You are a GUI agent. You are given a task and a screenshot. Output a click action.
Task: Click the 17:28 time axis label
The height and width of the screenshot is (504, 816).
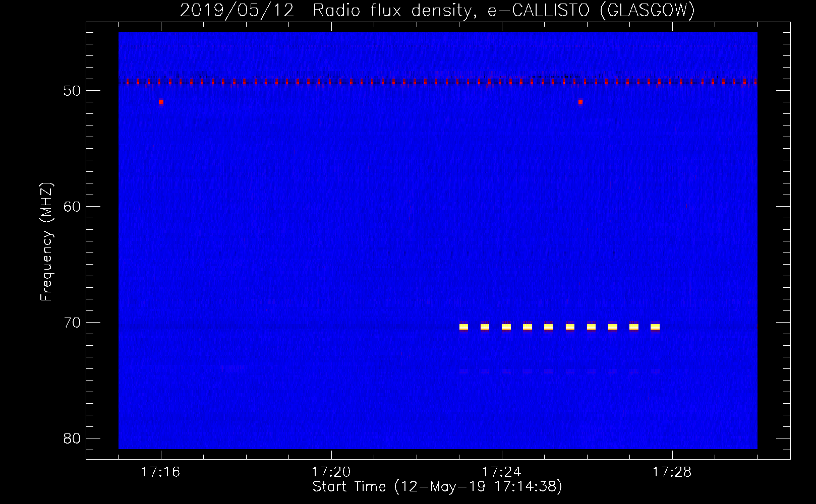point(672,472)
